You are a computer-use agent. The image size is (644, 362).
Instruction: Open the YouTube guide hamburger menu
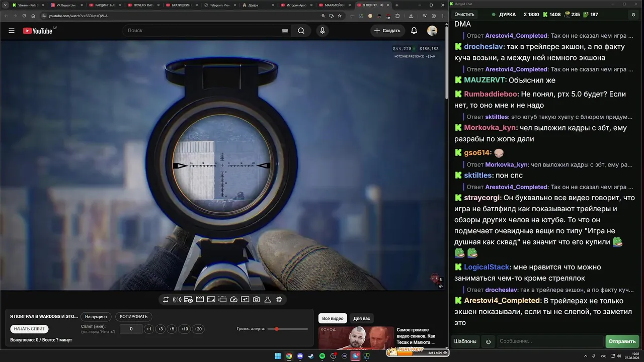pyautogui.click(x=12, y=31)
